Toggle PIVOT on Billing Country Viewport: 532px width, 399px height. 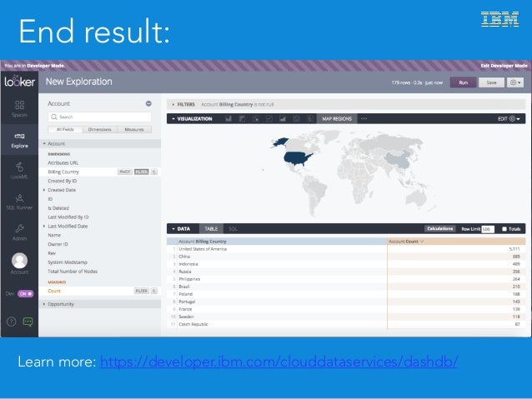pyautogui.click(x=125, y=172)
